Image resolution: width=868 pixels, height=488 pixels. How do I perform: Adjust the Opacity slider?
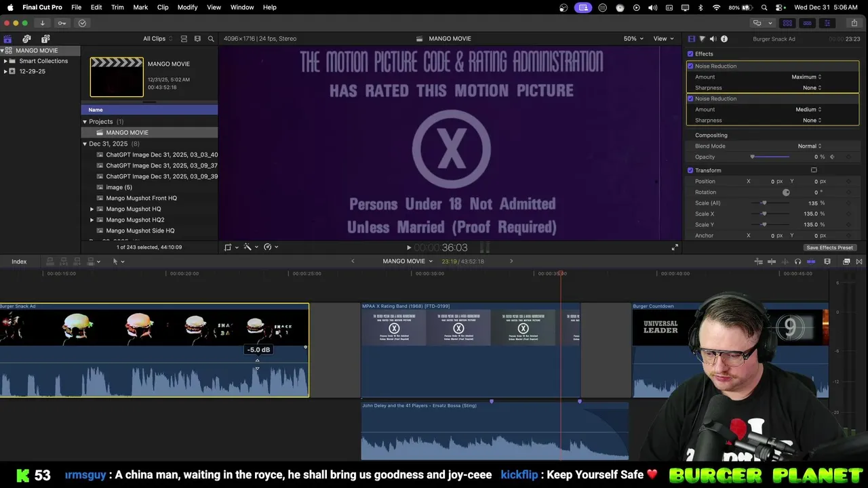pyautogui.click(x=770, y=157)
